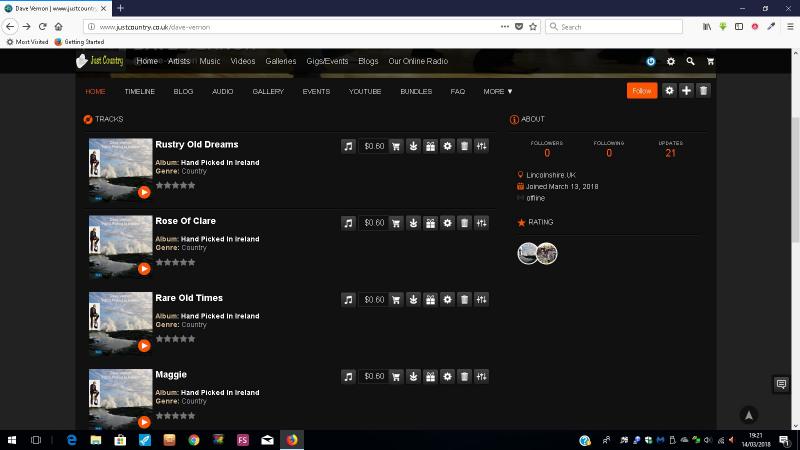Open settings gear for Rusty Old Dreams

(447, 146)
